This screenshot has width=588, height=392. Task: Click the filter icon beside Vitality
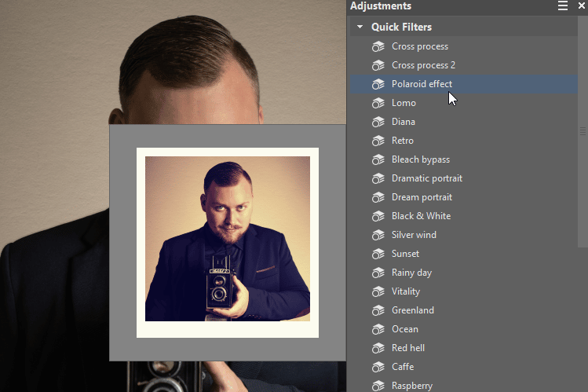pos(378,291)
